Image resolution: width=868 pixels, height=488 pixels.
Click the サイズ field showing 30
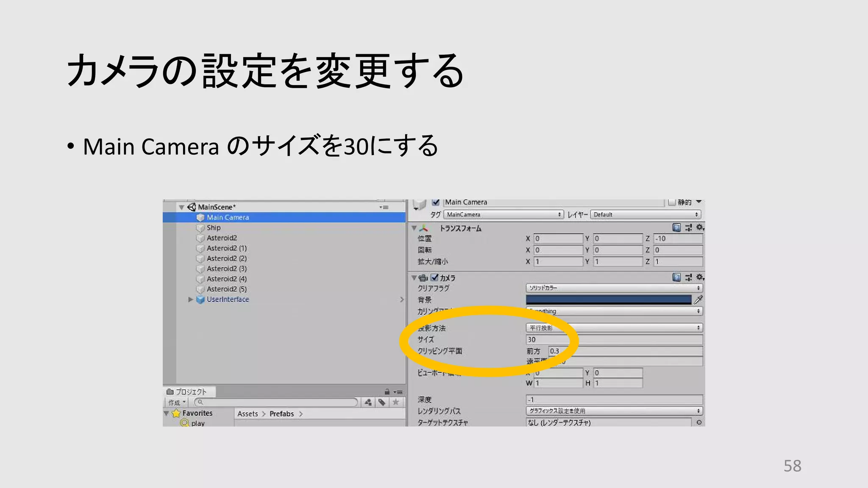click(x=614, y=339)
